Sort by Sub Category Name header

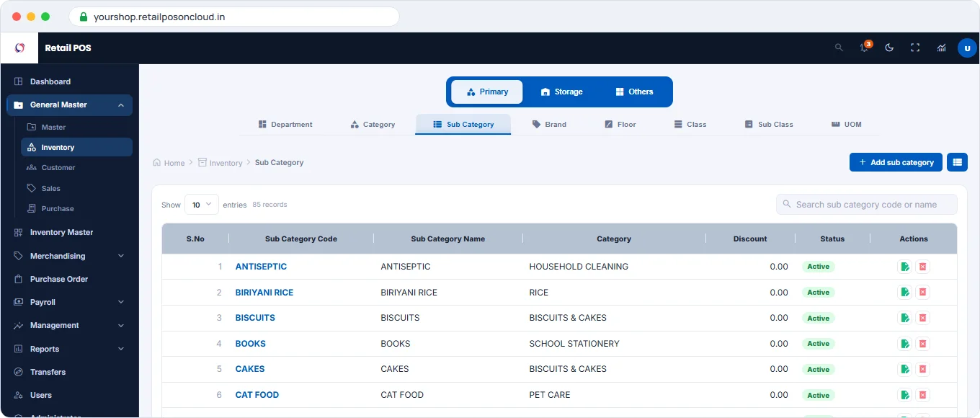pos(447,239)
